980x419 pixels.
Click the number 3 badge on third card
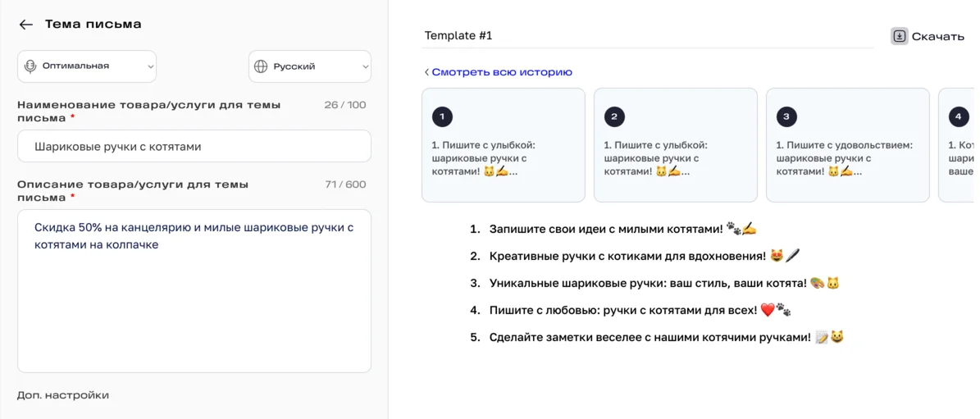tap(786, 116)
